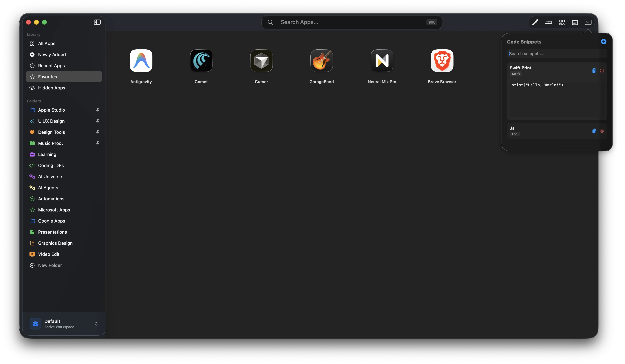Show Hidden Apps

(x=64, y=88)
